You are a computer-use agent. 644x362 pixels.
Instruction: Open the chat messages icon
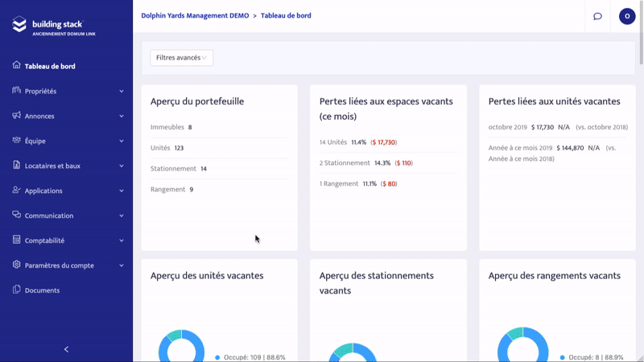pyautogui.click(x=597, y=16)
